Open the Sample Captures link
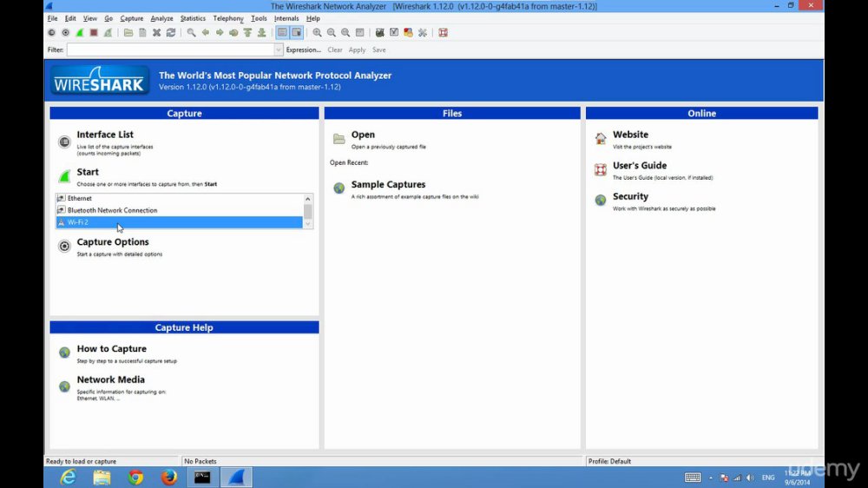The height and width of the screenshot is (488, 868). (x=388, y=184)
